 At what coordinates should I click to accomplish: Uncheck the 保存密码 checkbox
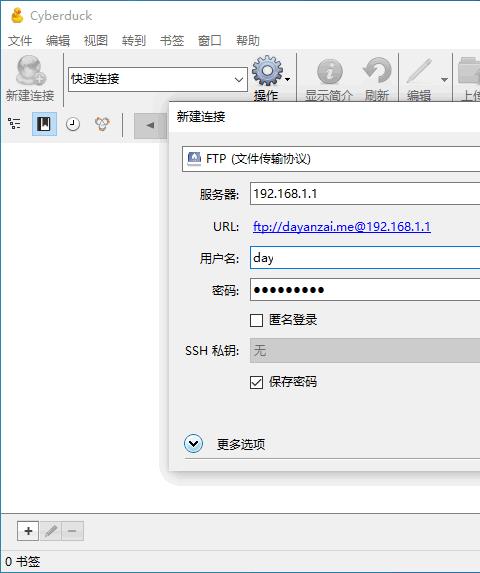point(256,383)
